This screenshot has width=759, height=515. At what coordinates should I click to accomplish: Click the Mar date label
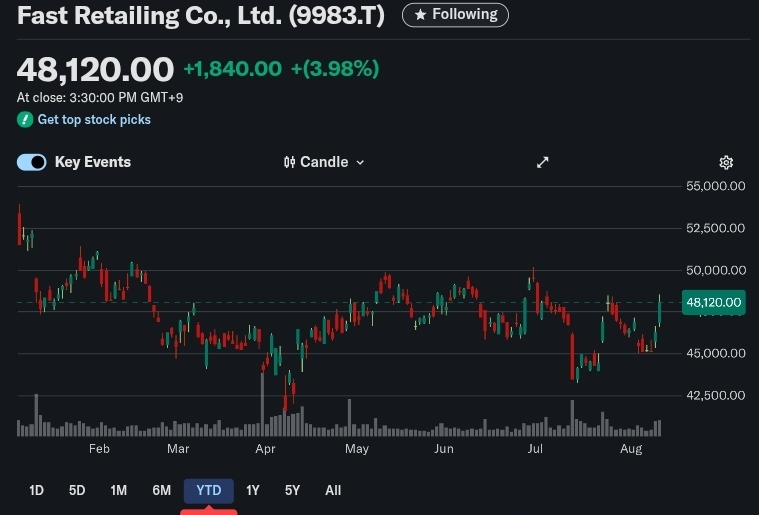click(x=178, y=449)
